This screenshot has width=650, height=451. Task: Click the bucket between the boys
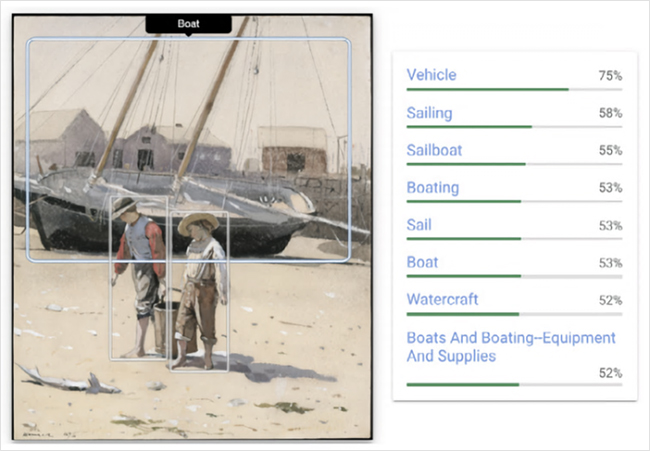[x=163, y=323]
